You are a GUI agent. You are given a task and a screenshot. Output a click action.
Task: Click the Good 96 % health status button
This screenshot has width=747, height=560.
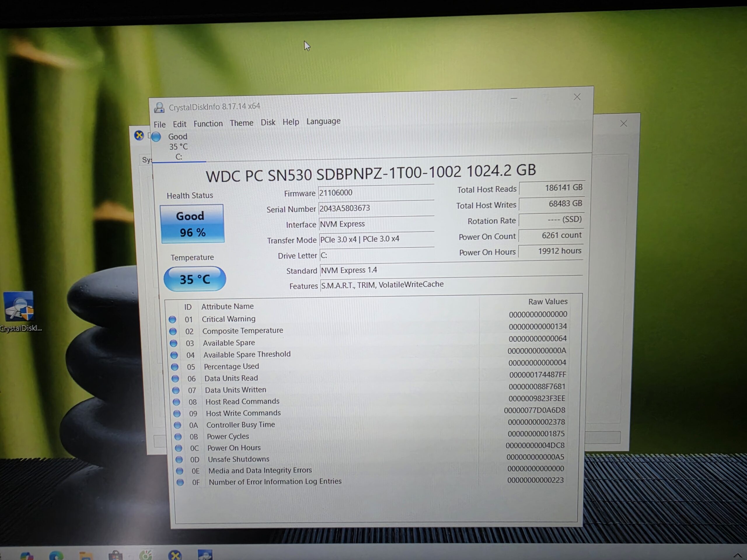pyautogui.click(x=192, y=224)
